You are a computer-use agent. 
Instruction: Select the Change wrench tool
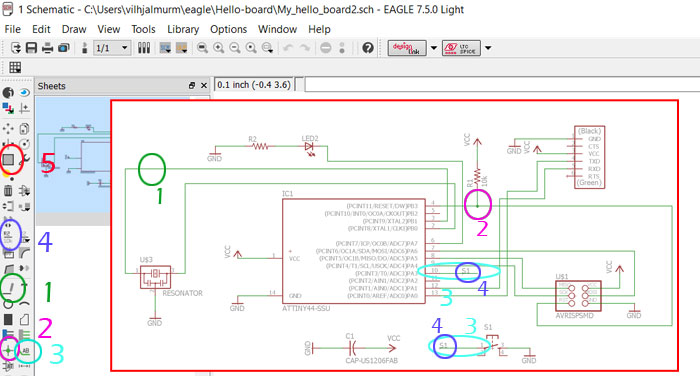[25, 159]
